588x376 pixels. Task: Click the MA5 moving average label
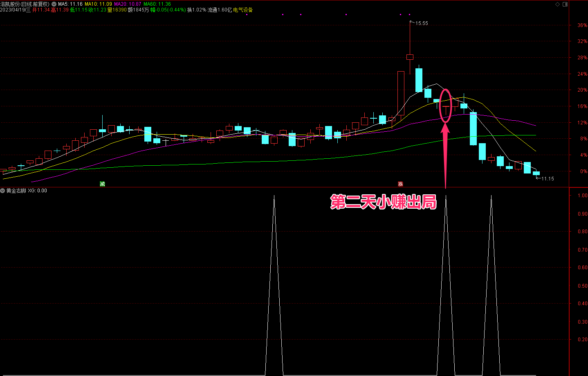(x=70, y=4)
